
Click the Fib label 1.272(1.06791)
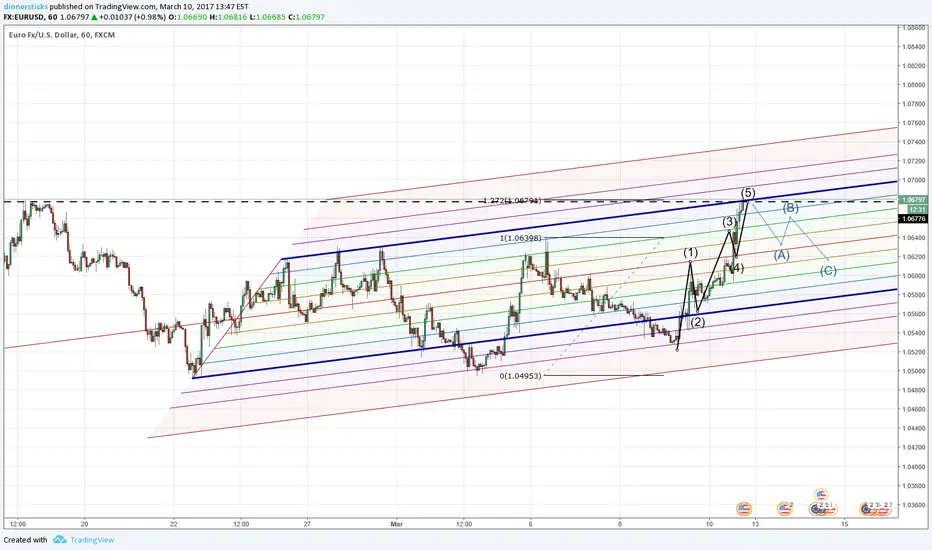point(512,200)
